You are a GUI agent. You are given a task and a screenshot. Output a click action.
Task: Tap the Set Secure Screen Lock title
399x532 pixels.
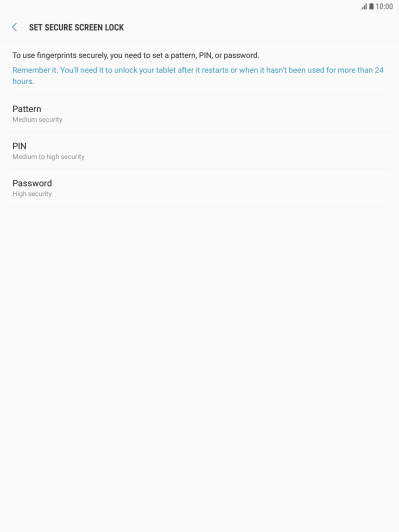[x=76, y=27]
